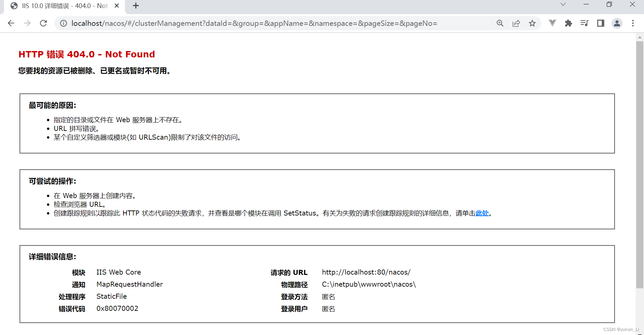
Task: Click the page's vertical scrollbar thumb
Action: (x=640, y=164)
